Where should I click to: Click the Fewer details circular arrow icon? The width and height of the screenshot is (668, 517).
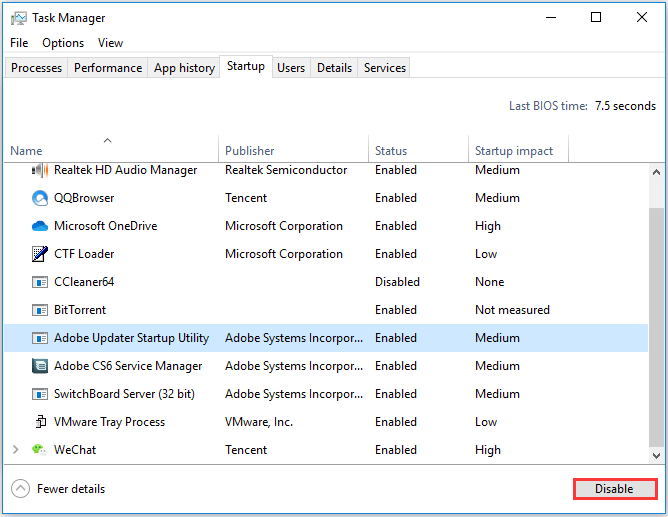pyautogui.click(x=20, y=488)
